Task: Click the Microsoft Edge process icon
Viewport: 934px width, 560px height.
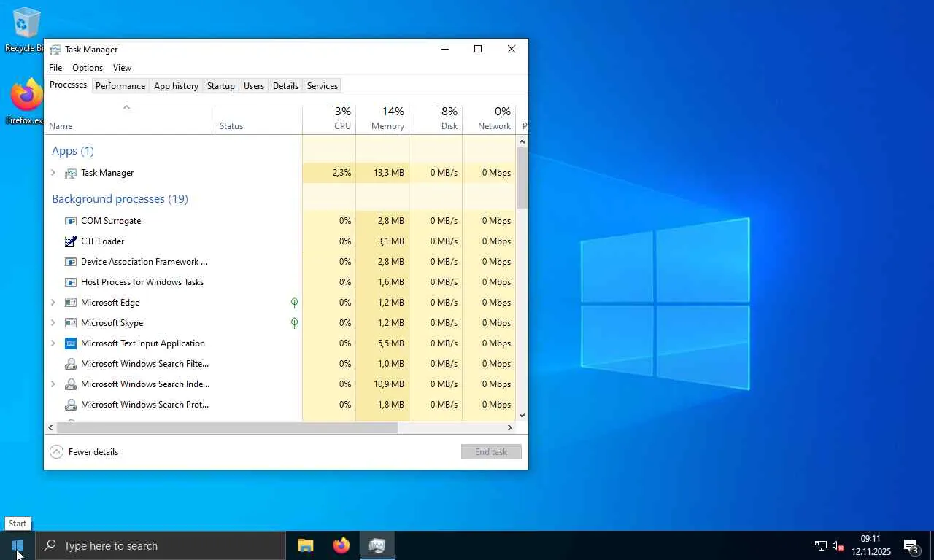Action: [71, 303]
